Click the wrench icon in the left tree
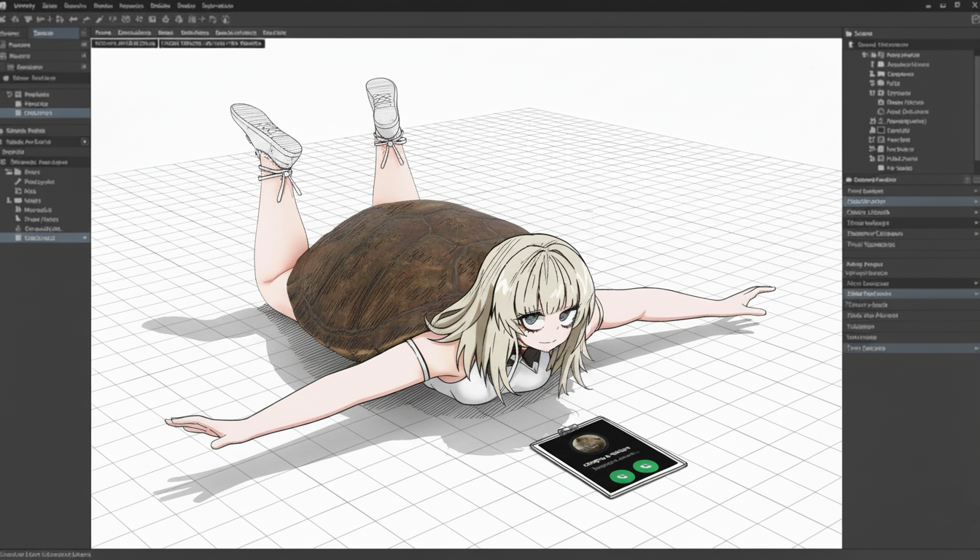Screen dimensions: 980x560 [x=19, y=182]
